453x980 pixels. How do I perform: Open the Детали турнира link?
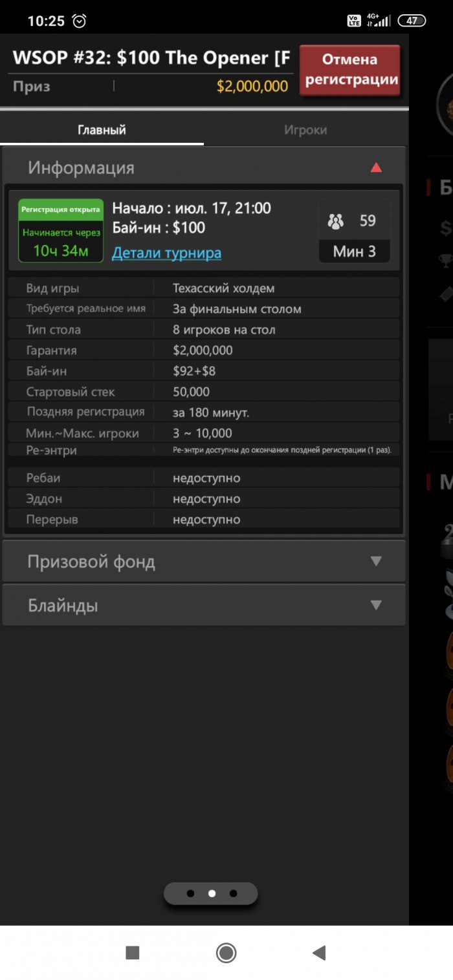click(166, 253)
